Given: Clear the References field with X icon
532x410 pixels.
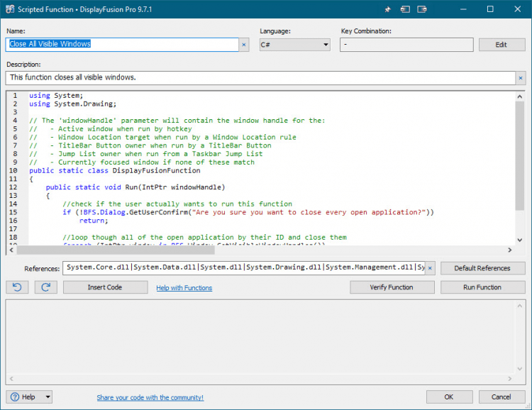Looking at the screenshot, I should point(430,268).
